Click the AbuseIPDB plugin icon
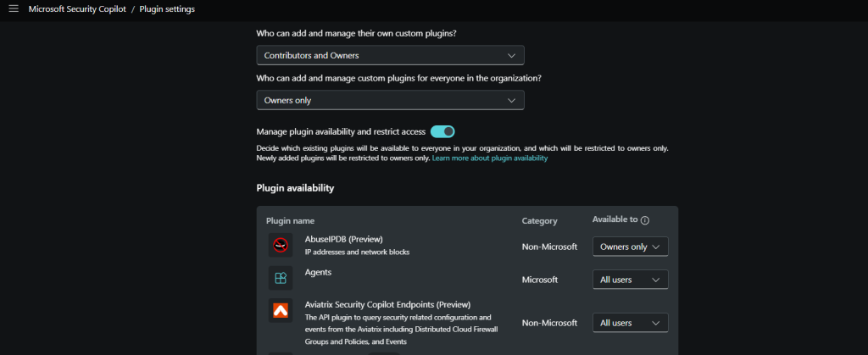The width and height of the screenshot is (868, 355). pyautogui.click(x=281, y=245)
